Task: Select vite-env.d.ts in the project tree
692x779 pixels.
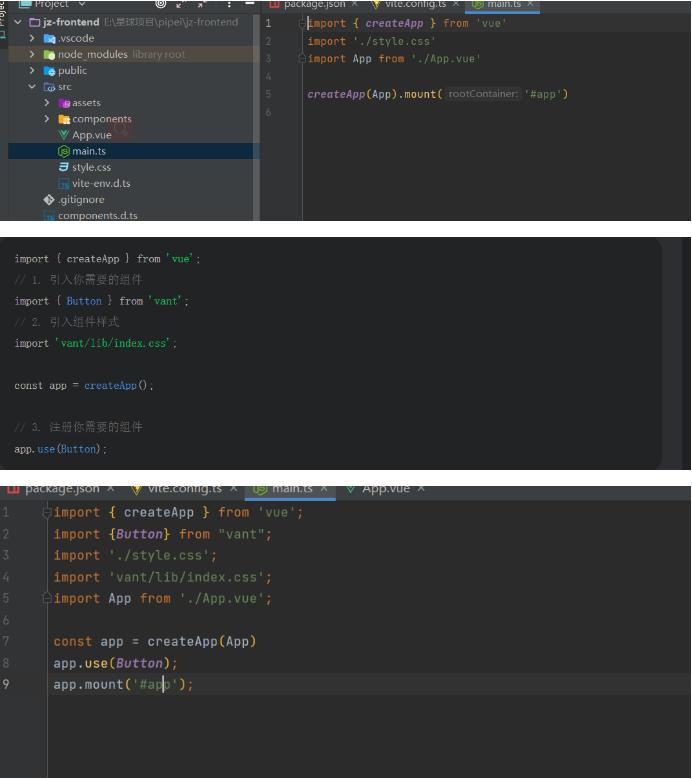Action: [x=101, y=183]
